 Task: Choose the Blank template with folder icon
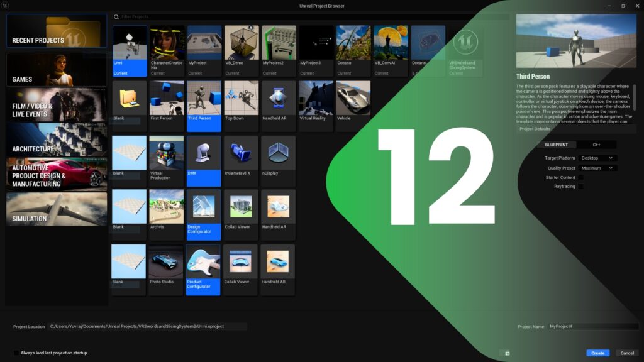(129, 106)
